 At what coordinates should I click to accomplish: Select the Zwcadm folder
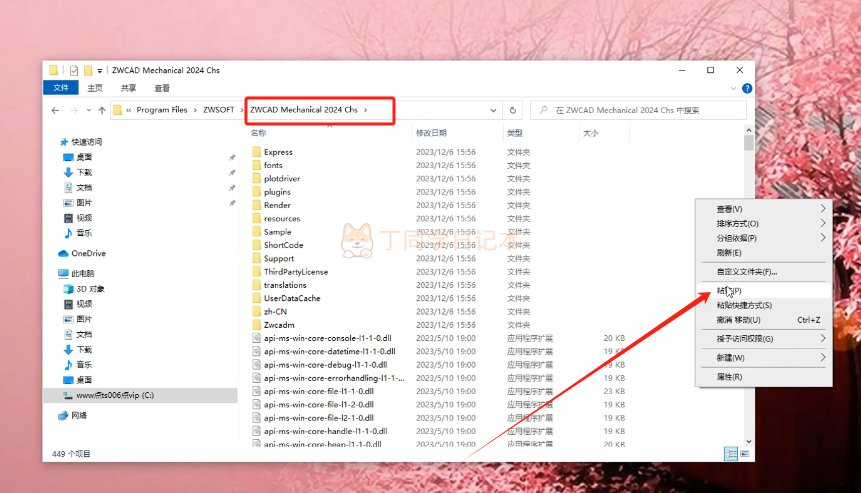tap(279, 325)
